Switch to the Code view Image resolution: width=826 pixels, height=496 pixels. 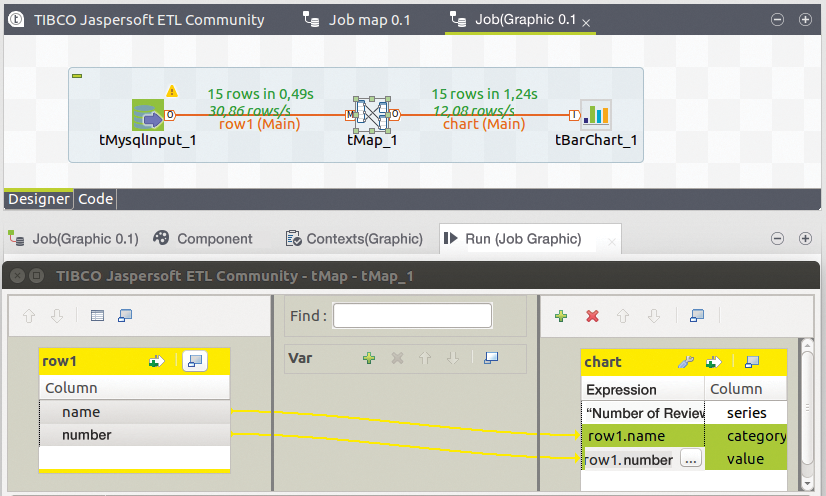point(95,199)
